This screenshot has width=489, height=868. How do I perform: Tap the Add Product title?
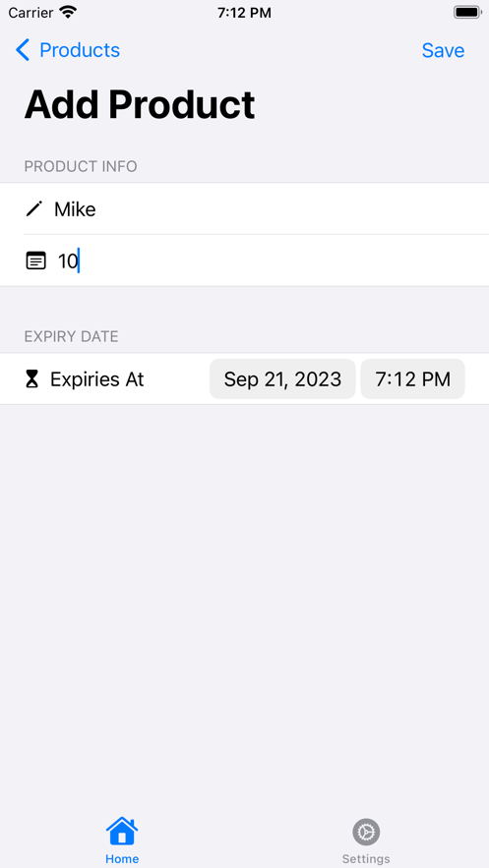(140, 104)
